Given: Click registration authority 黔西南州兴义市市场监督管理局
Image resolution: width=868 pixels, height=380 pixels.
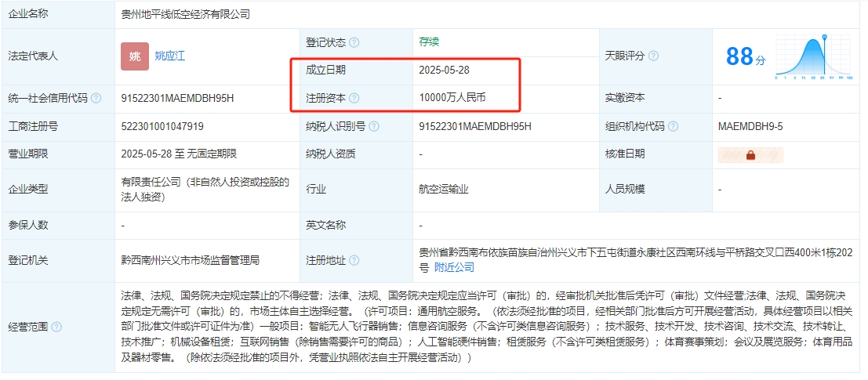Looking at the screenshot, I should click(191, 261).
